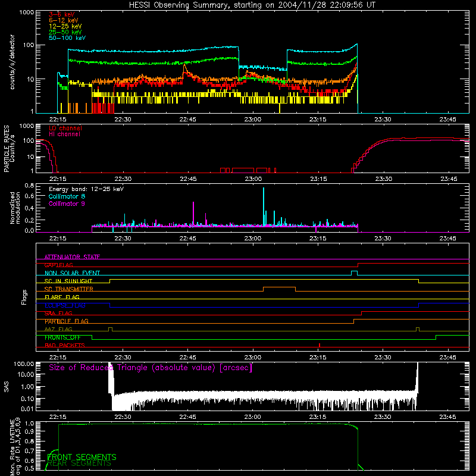Click the magenta Collimator 9 spike near 22:46
Image resolution: width=476 pixels, height=476 pixels.
point(193,214)
